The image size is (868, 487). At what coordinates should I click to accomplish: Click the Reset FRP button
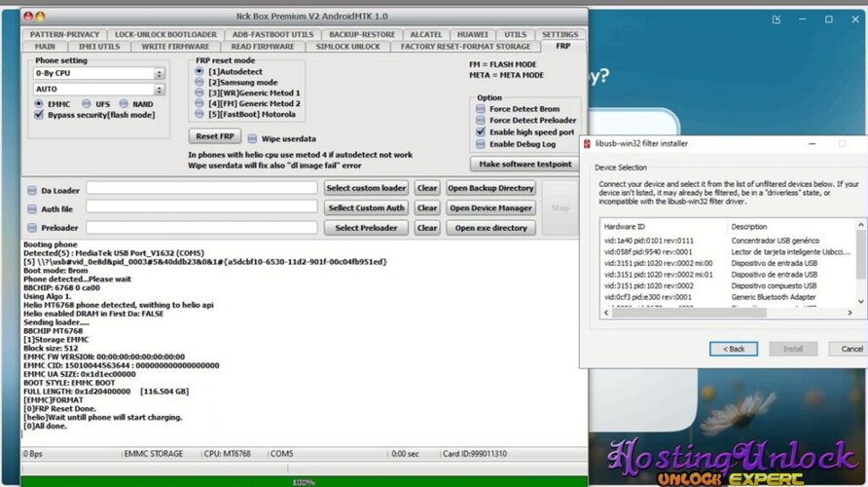click(215, 136)
